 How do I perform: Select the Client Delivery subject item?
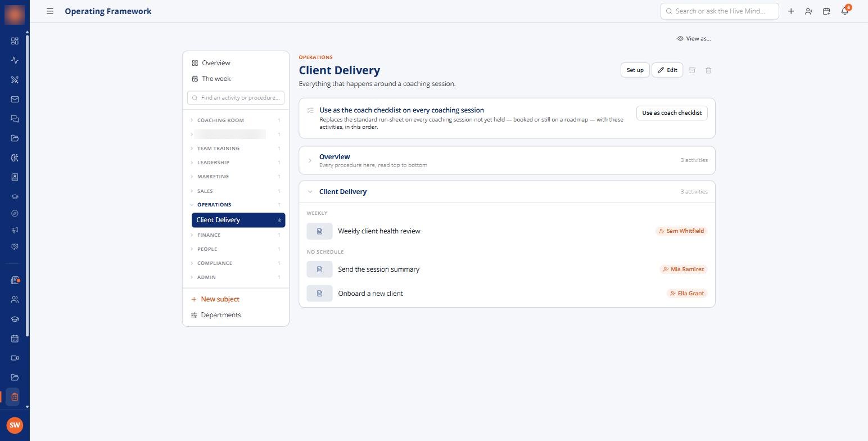click(238, 220)
